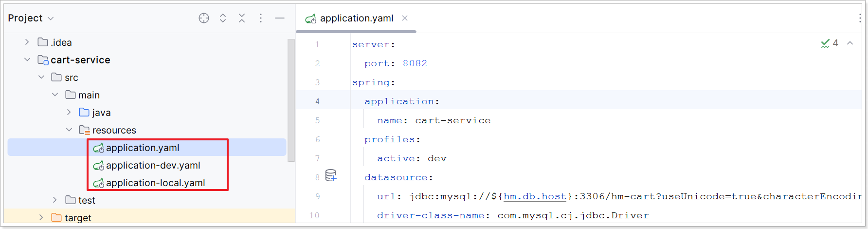
Task: Click line number 5 in gutter
Action: coord(317,120)
